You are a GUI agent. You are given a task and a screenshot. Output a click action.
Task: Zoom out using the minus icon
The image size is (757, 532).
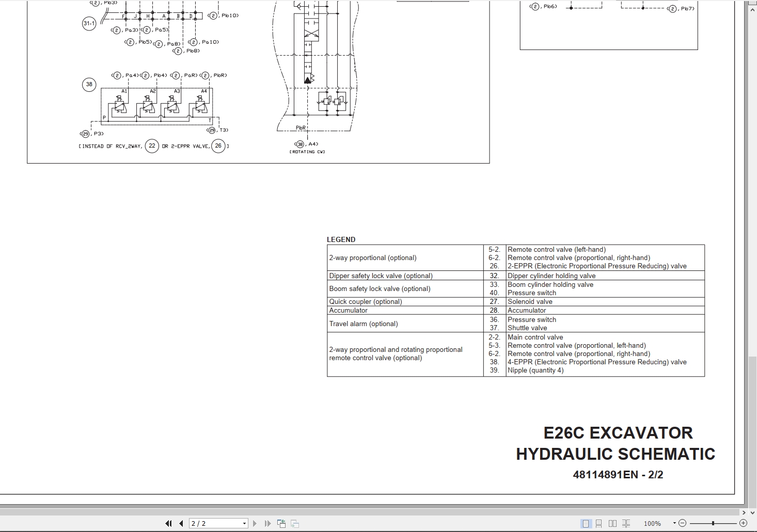683,523
